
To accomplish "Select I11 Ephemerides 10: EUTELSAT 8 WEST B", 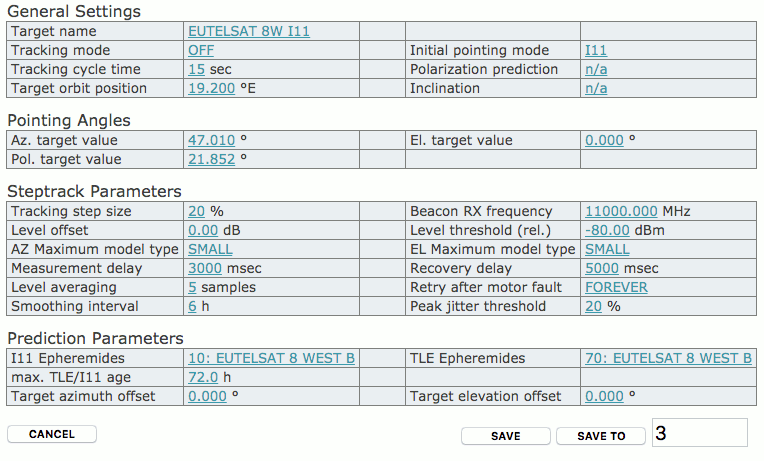I will click(271, 358).
